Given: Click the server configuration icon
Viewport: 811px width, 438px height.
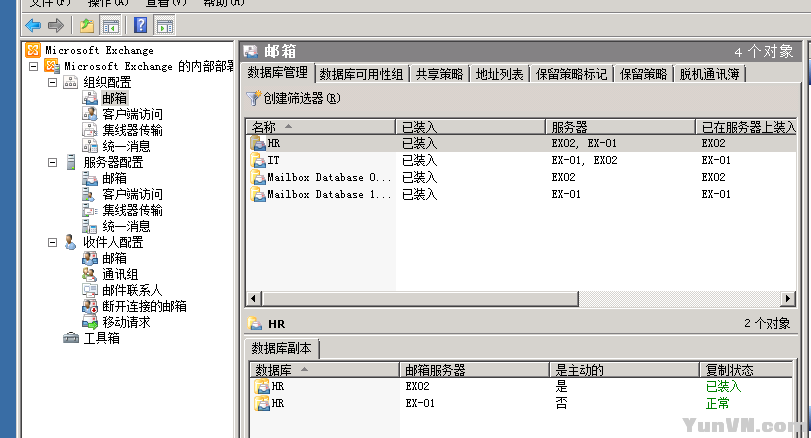Looking at the screenshot, I should 71,162.
